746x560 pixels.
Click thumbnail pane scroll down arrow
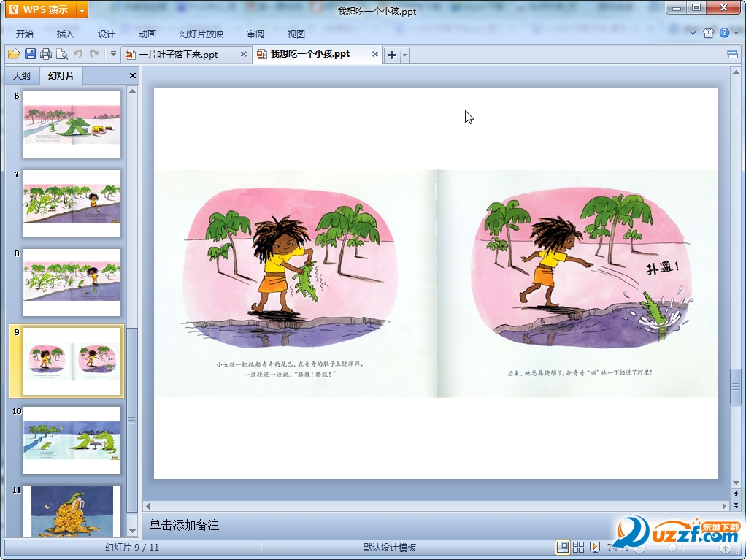(133, 531)
